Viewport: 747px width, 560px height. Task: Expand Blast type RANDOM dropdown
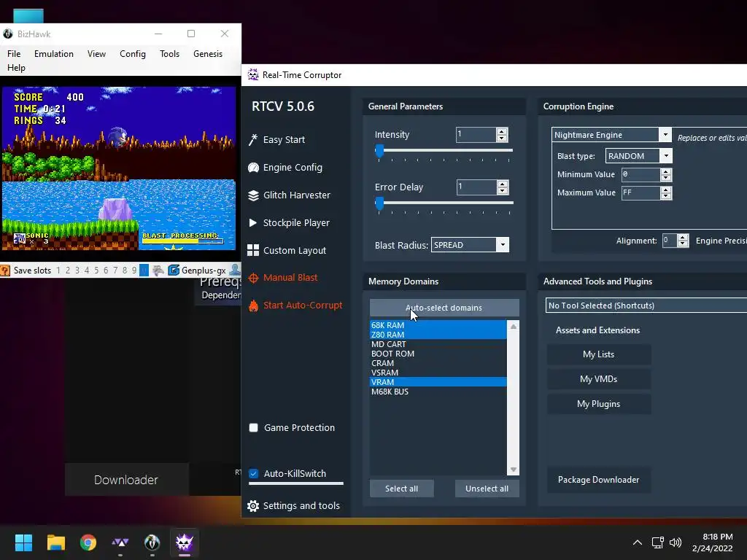point(666,156)
